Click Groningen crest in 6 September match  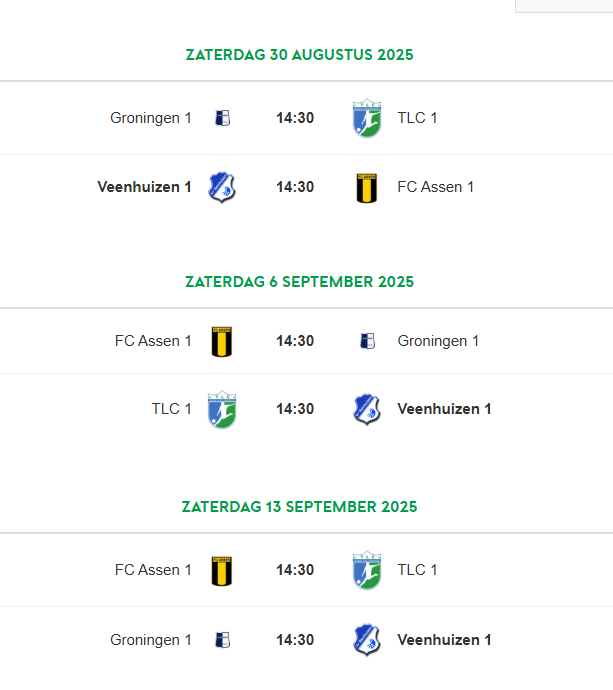coord(367,341)
